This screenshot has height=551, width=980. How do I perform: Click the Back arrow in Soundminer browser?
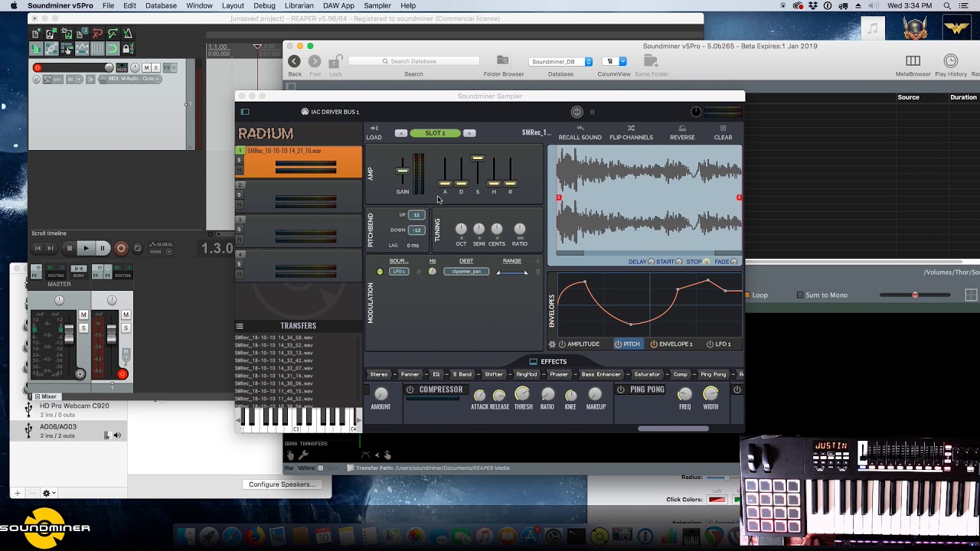pos(294,61)
